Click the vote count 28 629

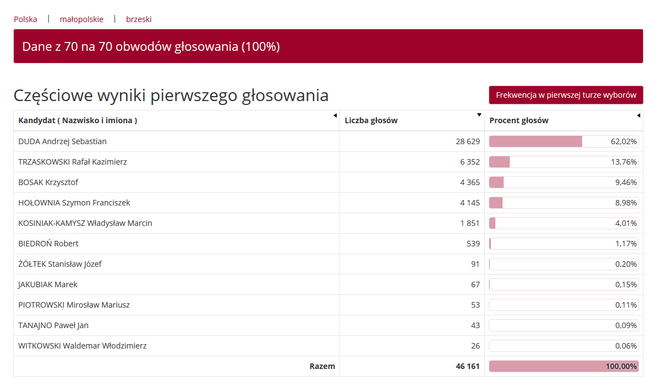click(468, 141)
